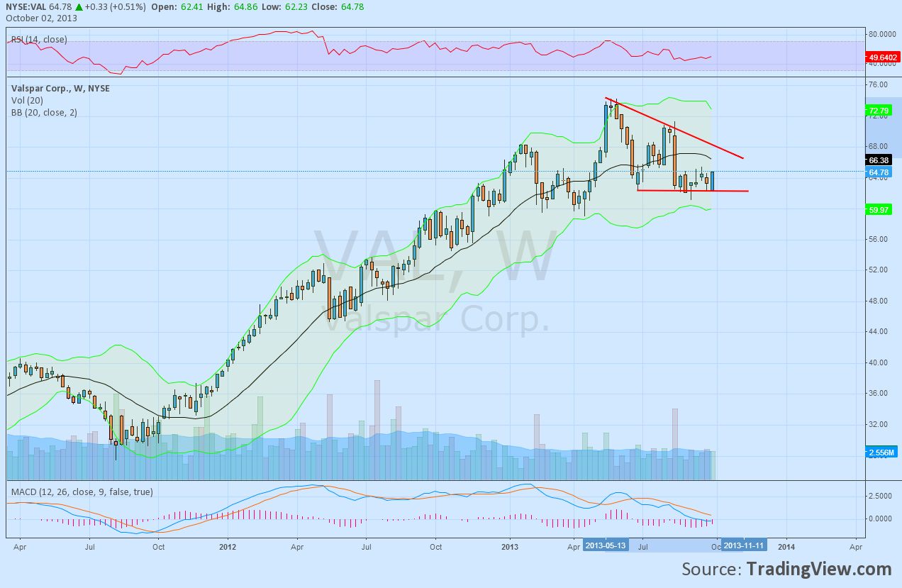Click the 2014 label on the time axis
The width and height of the screenshot is (902, 588).
click(786, 547)
